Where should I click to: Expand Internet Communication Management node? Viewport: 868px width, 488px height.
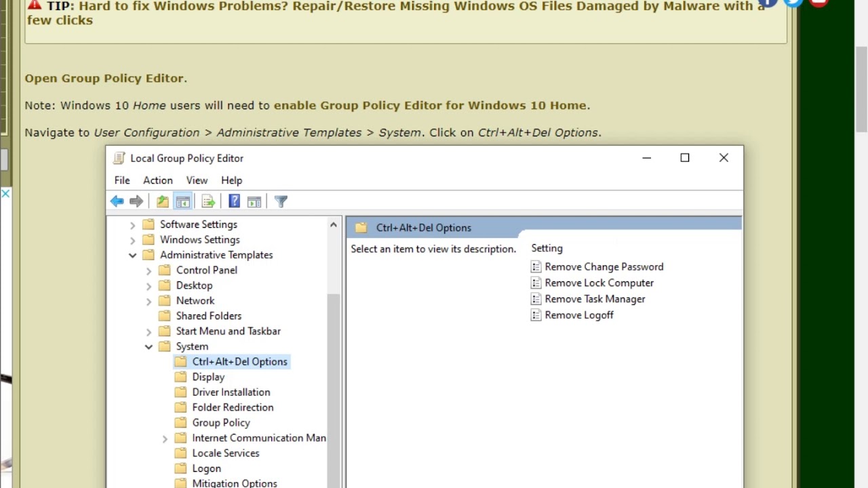pyautogui.click(x=165, y=439)
